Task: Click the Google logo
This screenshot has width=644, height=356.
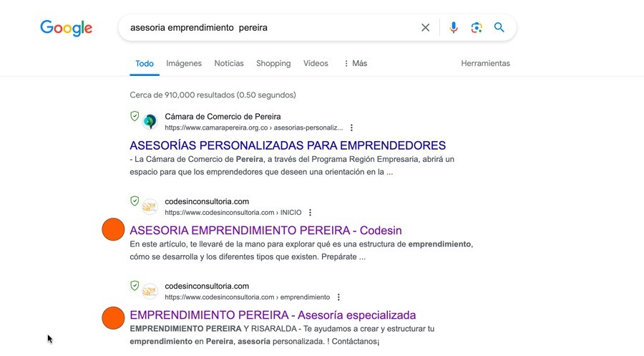Action: (x=66, y=28)
